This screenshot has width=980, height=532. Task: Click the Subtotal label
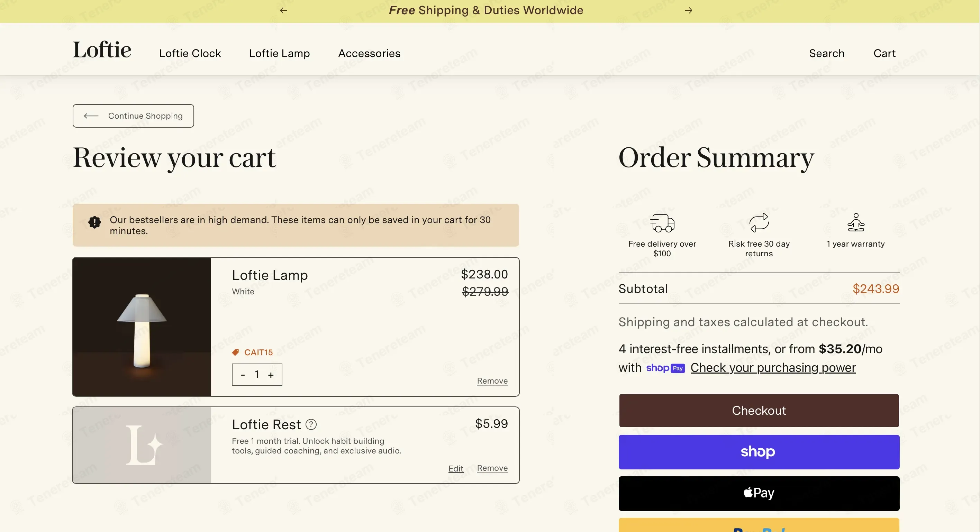click(643, 289)
